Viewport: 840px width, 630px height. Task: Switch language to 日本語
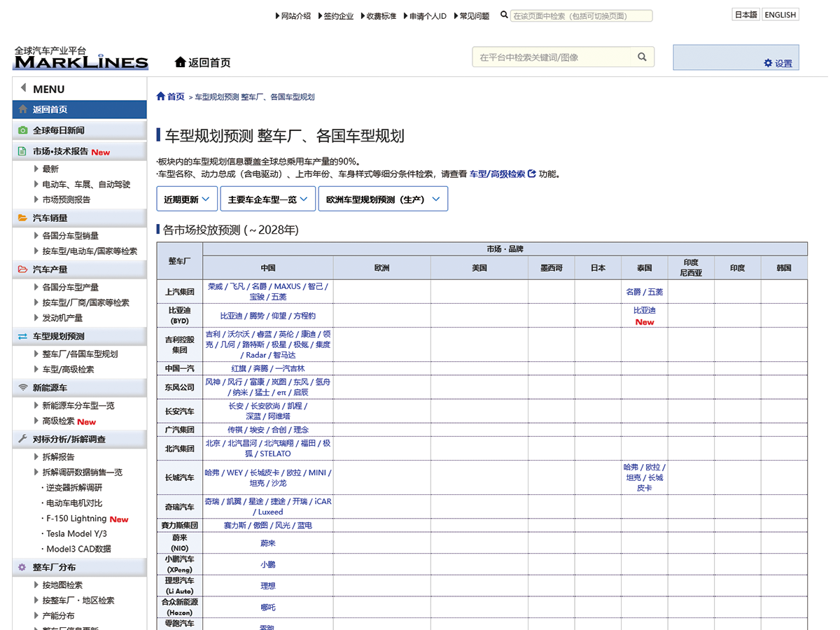pyautogui.click(x=745, y=14)
